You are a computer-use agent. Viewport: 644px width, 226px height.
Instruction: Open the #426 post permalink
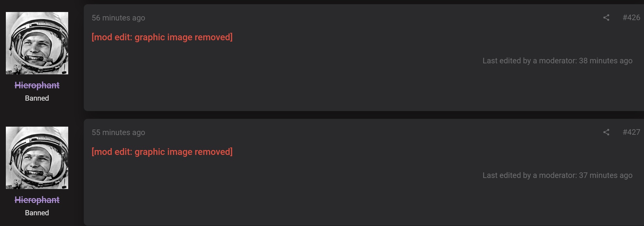point(631,18)
